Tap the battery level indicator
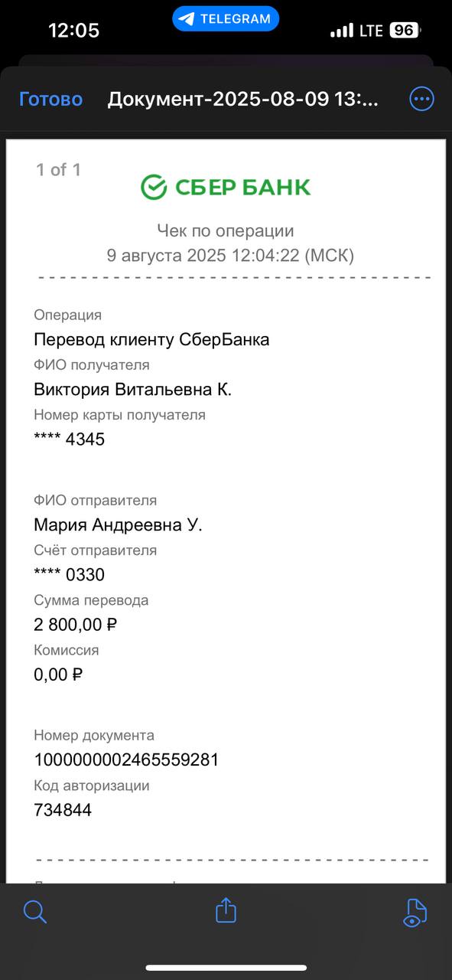Viewport: 452px width, 980px height. coord(405,31)
